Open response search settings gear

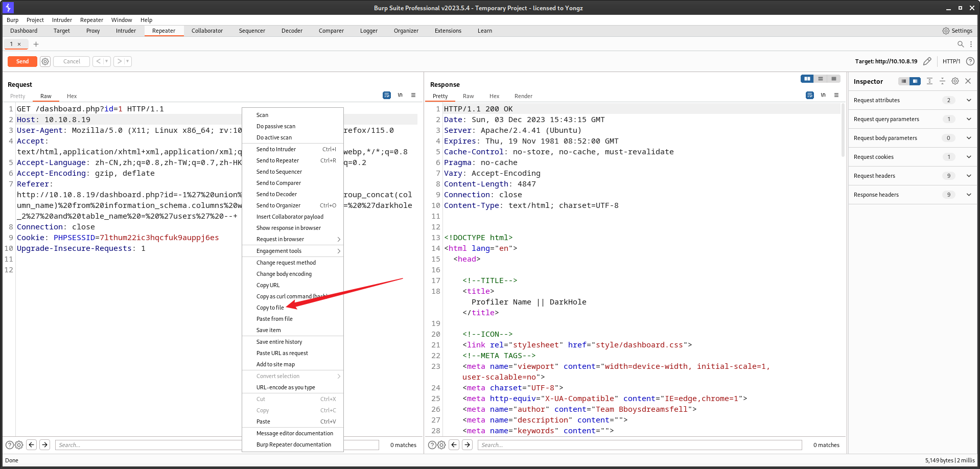[x=441, y=445]
